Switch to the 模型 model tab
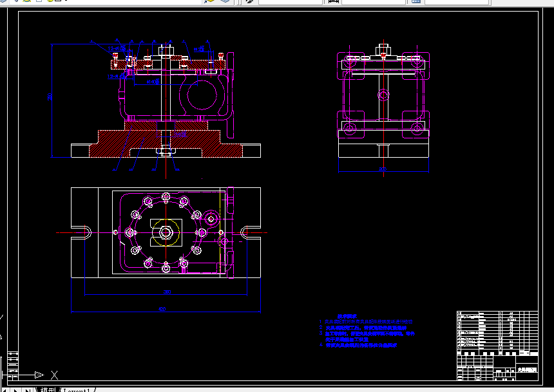The width and height of the screenshot is (554, 392). click(48, 390)
